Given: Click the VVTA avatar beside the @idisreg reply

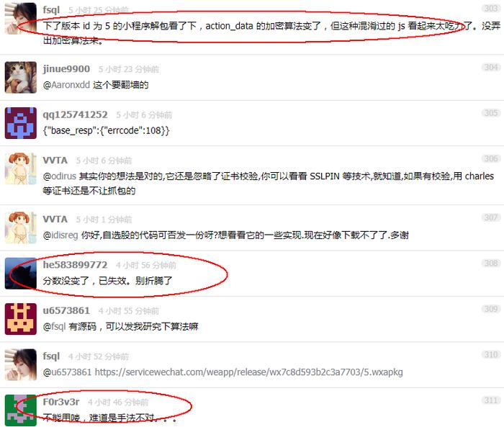Looking at the screenshot, I should (x=21, y=228).
